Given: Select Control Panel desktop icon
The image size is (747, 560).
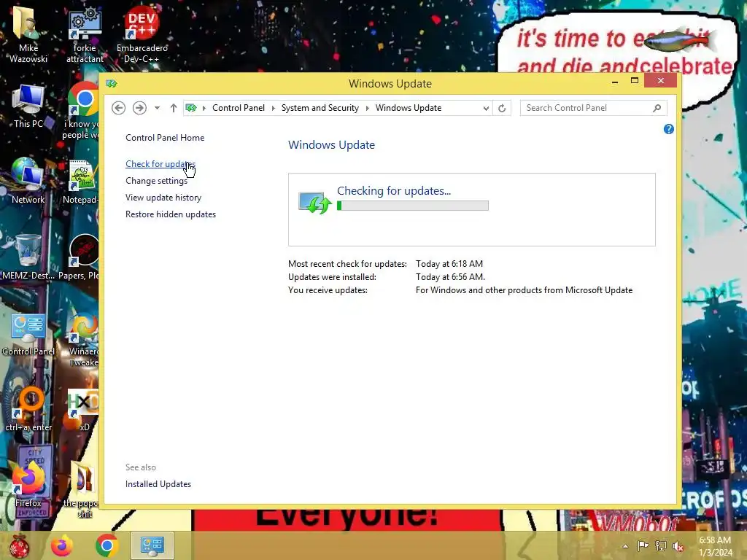Looking at the screenshot, I should coord(28,334).
